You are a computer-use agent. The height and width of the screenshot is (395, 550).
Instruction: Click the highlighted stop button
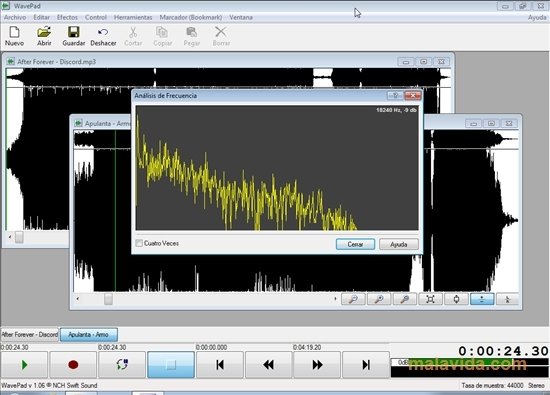[x=171, y=365]
